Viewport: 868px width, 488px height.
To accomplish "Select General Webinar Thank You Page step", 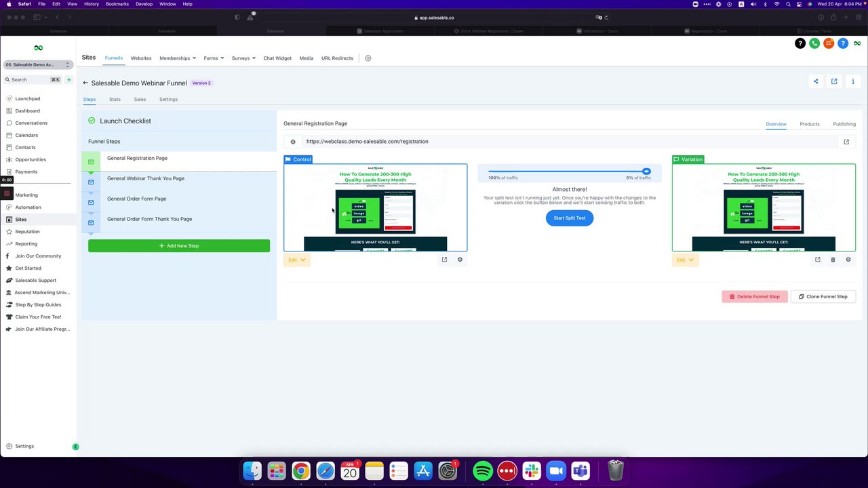I will (179, 179).
